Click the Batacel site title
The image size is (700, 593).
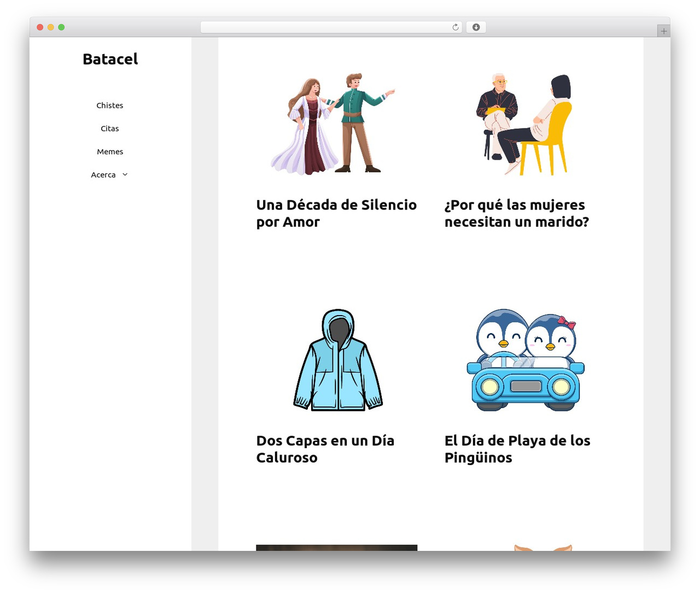coord(110,59)
